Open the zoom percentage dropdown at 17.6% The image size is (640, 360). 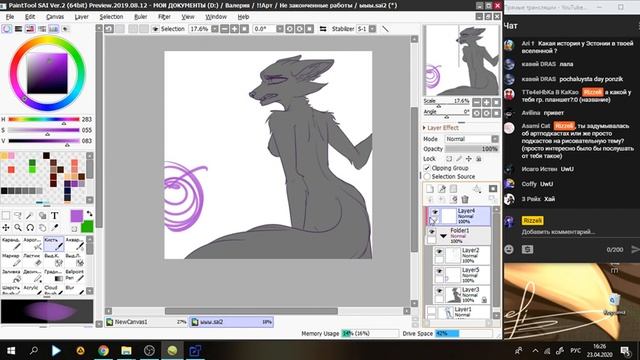point(215,29)
